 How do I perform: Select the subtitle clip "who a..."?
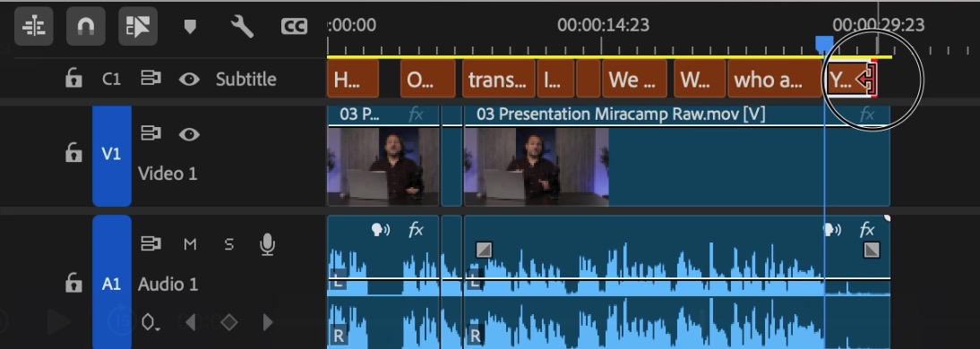(x=775, y=80)
